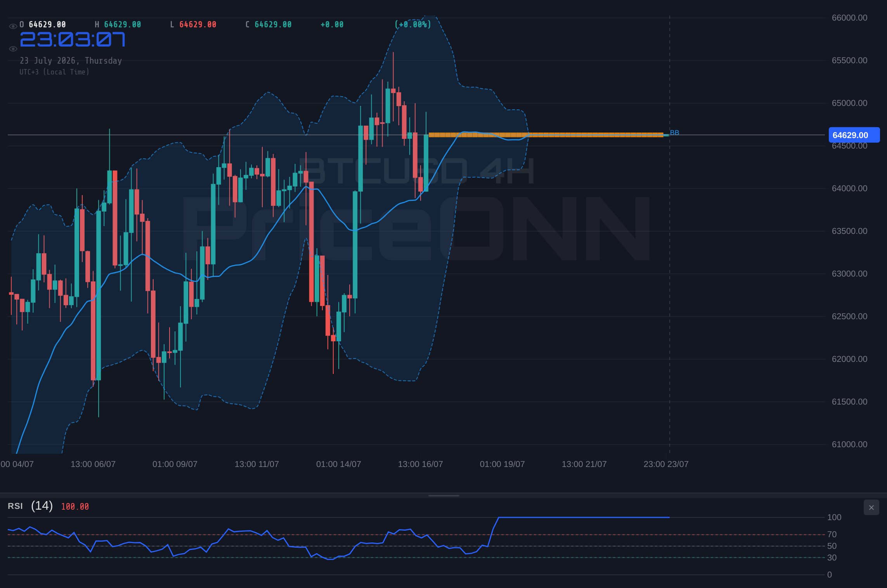887x588 pixels.
Task: Click the 65000.00 price axis label
Action: tap(849, 103)
